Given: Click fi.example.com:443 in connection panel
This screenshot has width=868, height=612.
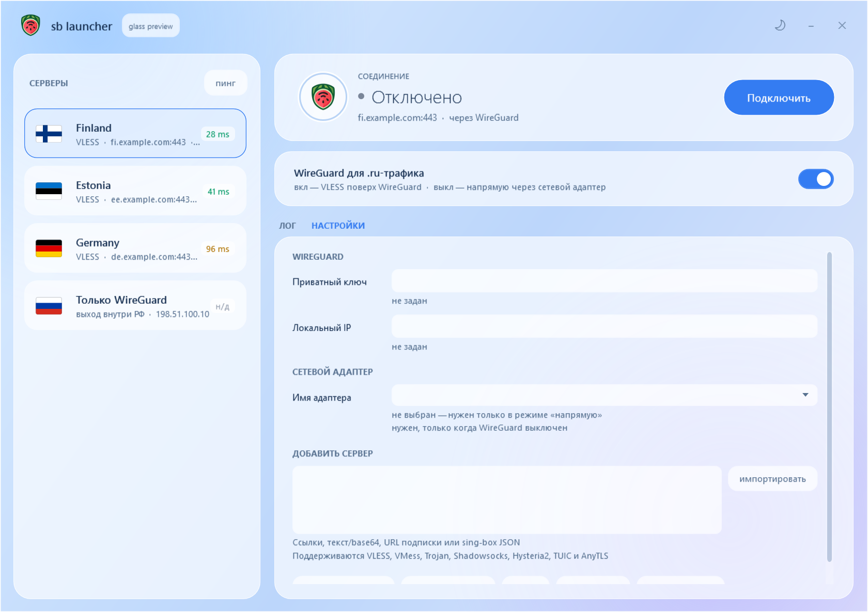Looking at the screenshot, I should (x=397, y=118).
